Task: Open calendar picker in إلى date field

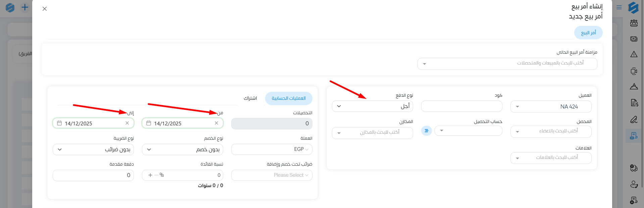Action: click(x=59, y=123)
